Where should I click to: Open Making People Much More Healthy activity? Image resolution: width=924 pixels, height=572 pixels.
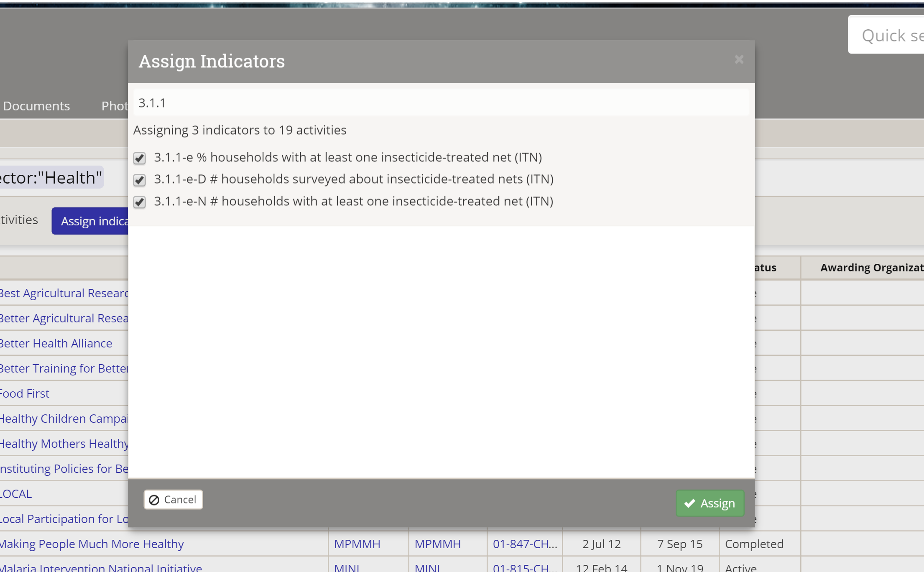[92, 544]
